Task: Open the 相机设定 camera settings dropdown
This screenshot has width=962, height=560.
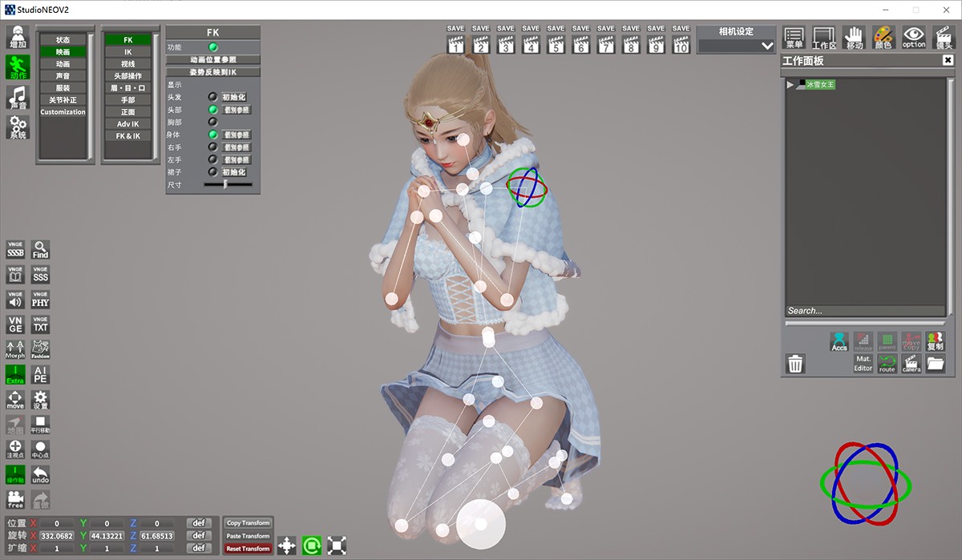Action: point(736,46)
